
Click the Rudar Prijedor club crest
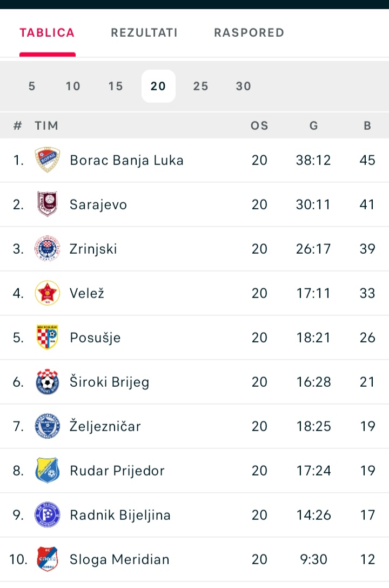coord(47,470)
